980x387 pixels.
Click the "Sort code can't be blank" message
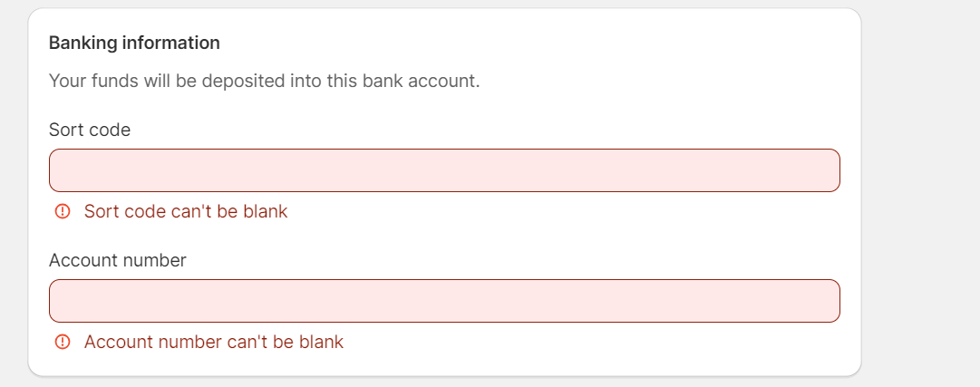pos(186,212)
